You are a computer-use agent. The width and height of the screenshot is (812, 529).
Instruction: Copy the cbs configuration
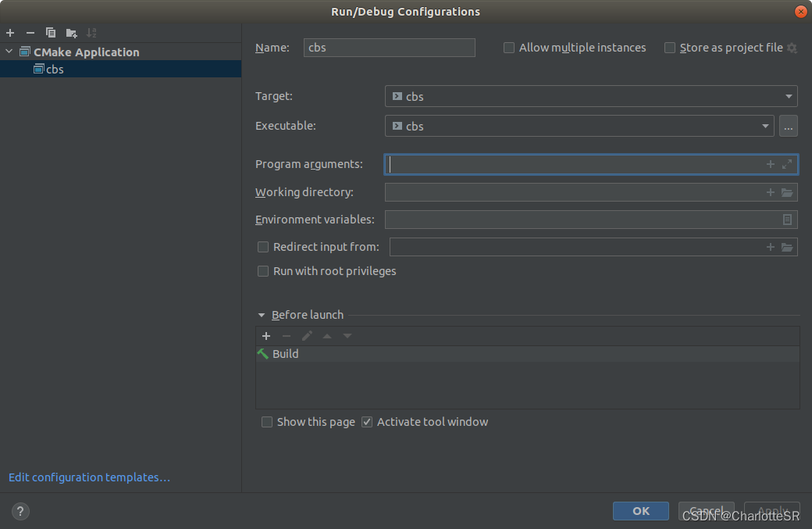coord(49,33)
